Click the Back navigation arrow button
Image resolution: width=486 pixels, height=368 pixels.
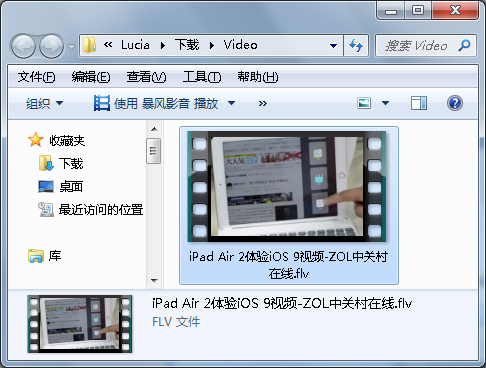click(23, 46)
